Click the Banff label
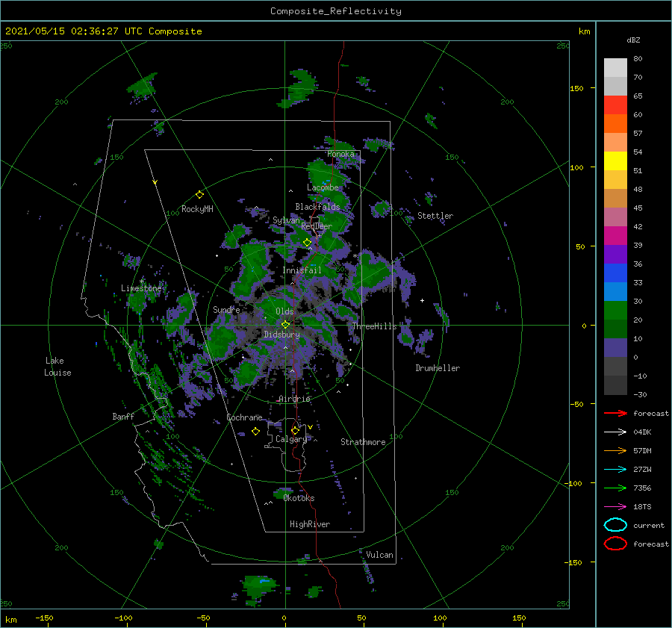 [123, 417]
